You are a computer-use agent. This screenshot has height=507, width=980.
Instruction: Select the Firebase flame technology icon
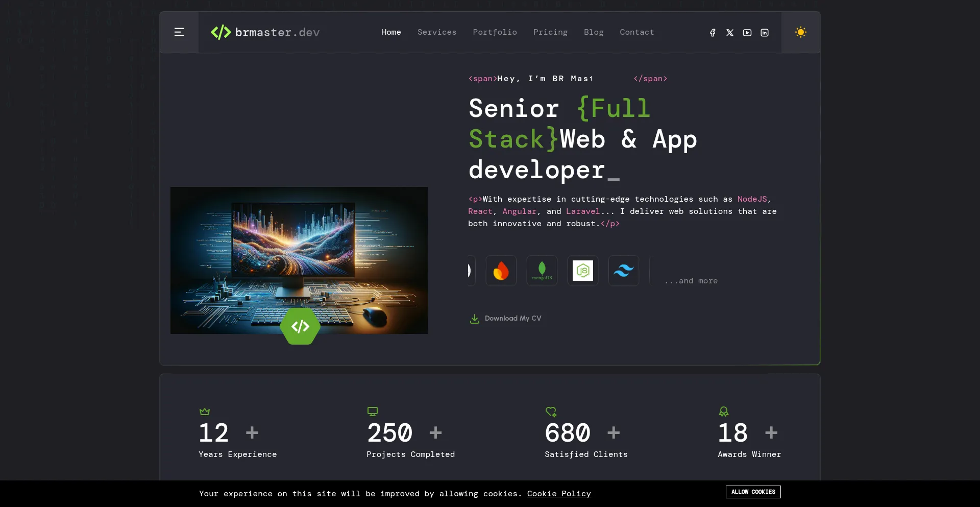tap(501, 271)
